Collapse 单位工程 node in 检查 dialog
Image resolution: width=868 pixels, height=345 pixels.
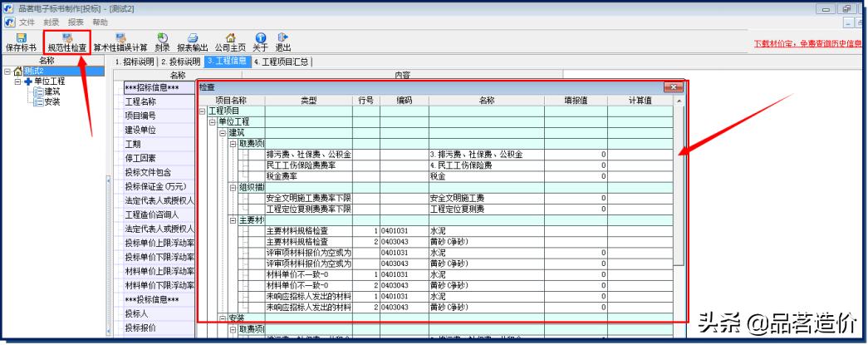[213, 122]
